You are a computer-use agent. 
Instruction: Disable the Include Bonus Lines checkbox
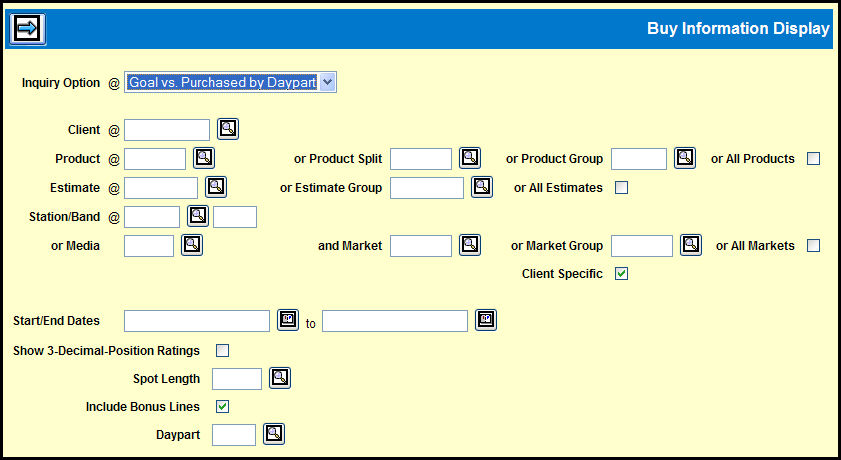point(222,406)
